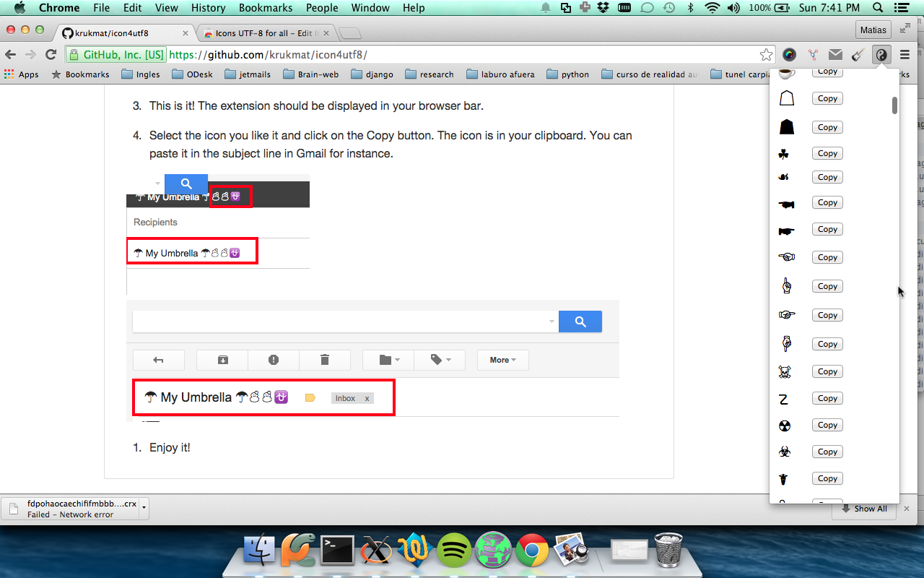Click the molecule graph extension icon

click(813, 54)
